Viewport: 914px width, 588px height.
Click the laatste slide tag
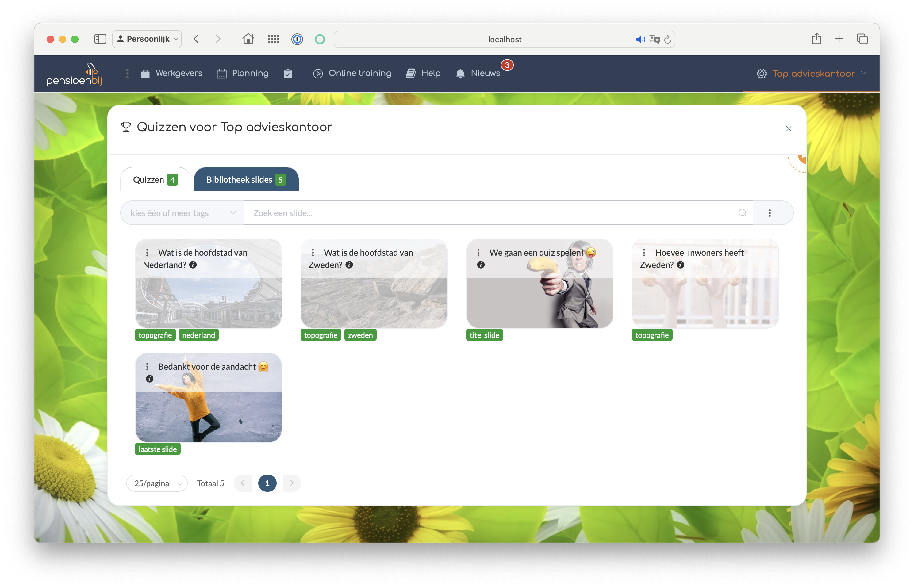tap(157, 449)
